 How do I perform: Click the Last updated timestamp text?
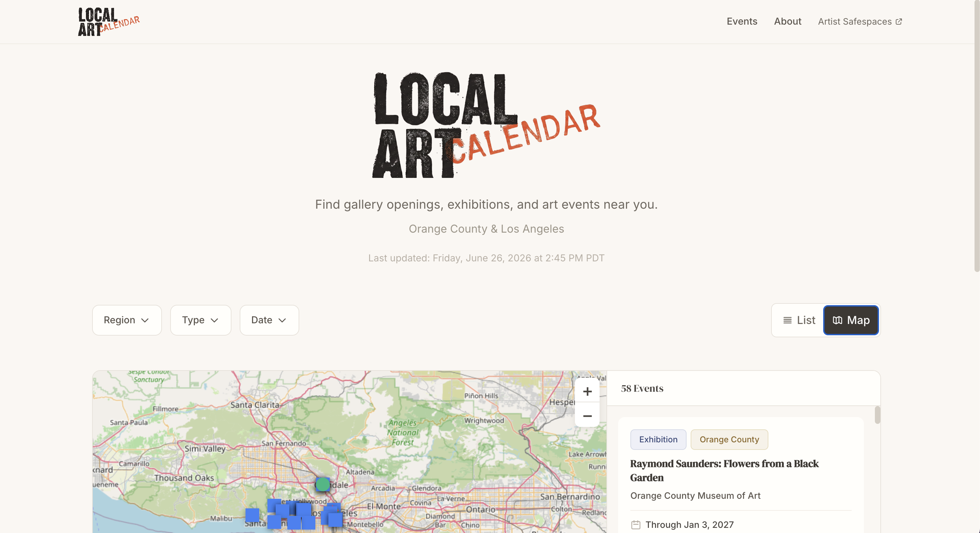pos(486,258)
